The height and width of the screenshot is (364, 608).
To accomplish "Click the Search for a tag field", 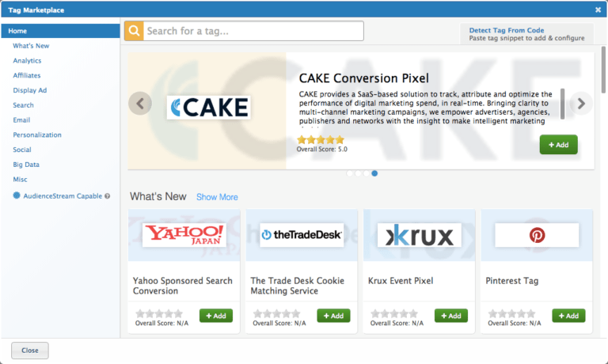I will [253, 31].
